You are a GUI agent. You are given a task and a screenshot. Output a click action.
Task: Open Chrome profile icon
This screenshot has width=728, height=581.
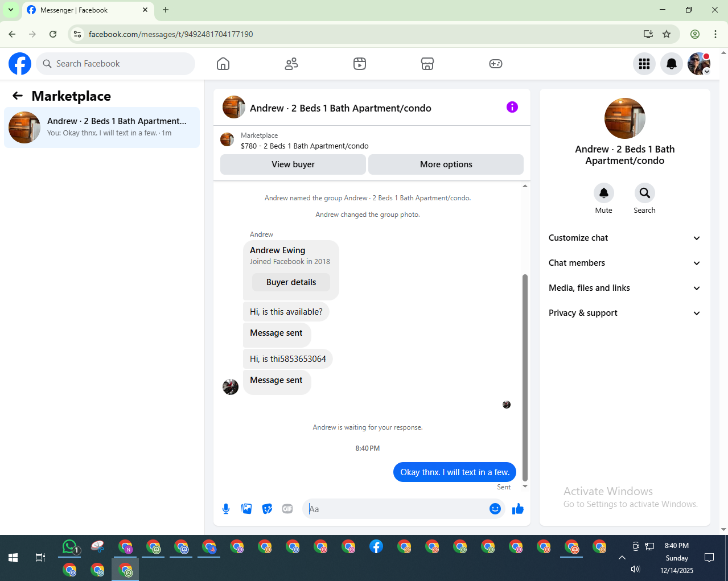pyautogui.click(x=695, y=34)
